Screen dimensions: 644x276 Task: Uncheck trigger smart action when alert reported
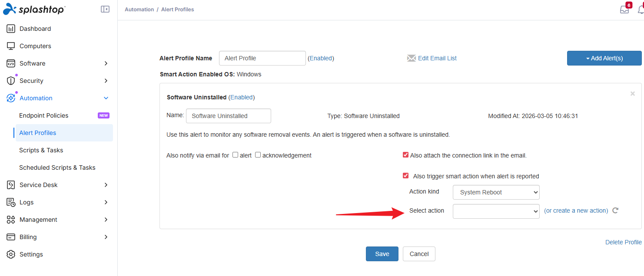405,176
